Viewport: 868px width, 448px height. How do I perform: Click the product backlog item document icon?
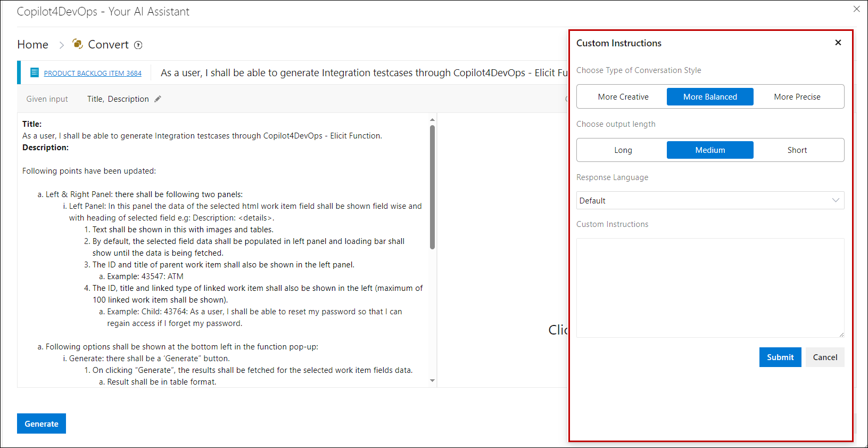(35, 72)
